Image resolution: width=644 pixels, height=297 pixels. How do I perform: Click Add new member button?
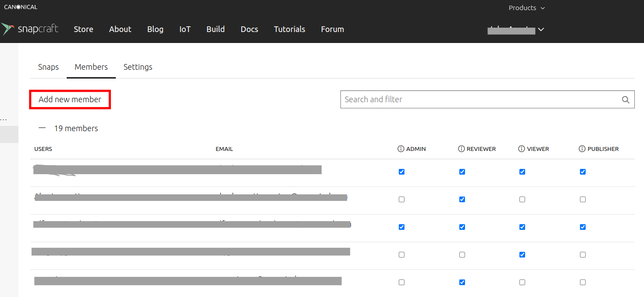(70, 100)
